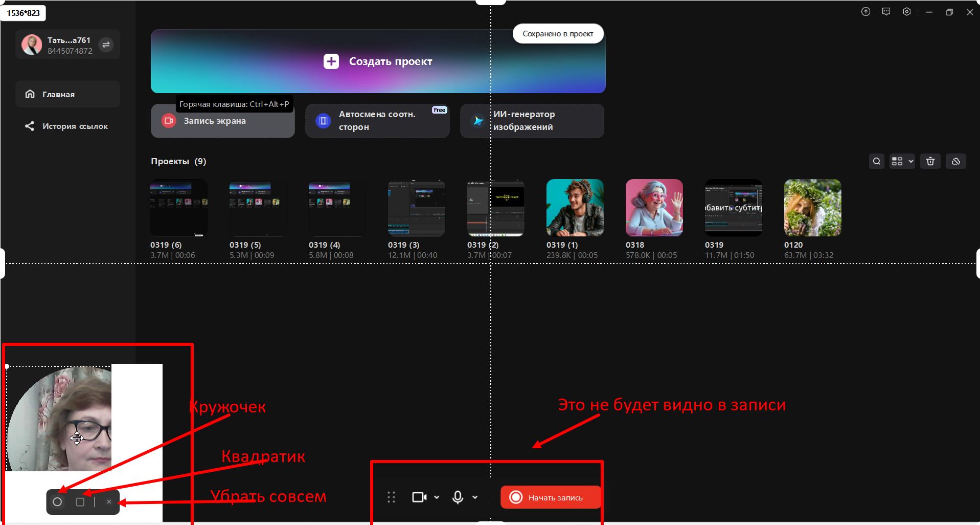Change project grid view layout

click(x=902, y=161)
